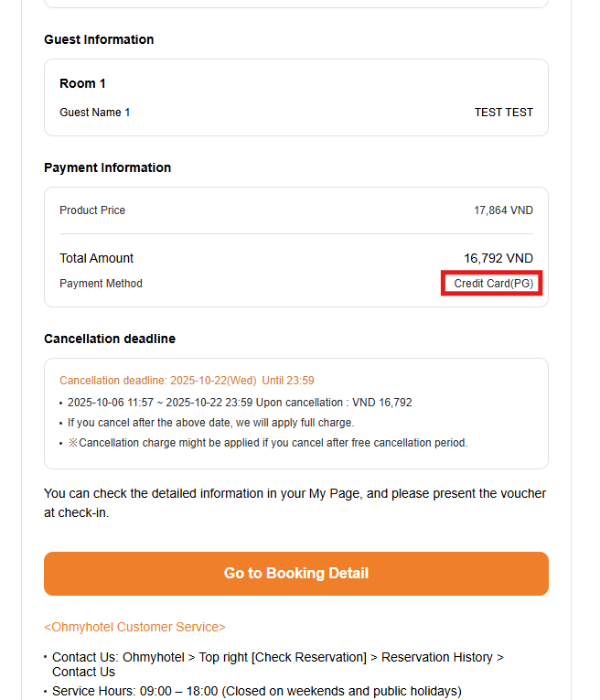
Task: Click the free cancellation period note
Action: 267,443
